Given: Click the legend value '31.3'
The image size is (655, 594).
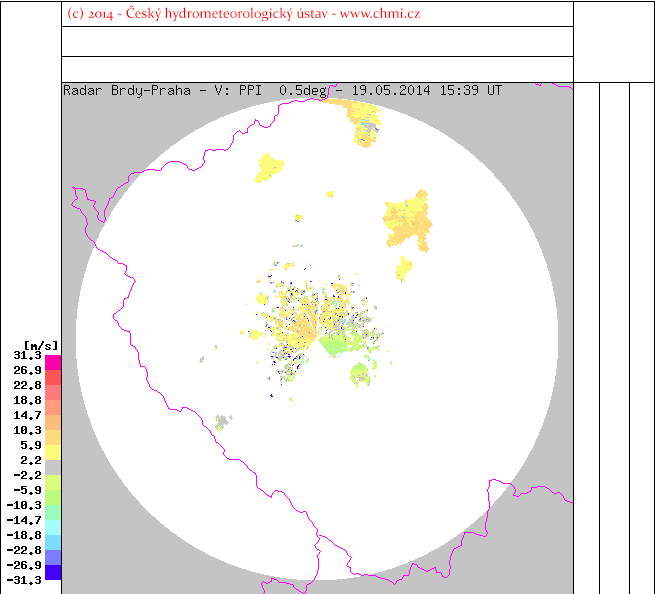Looking at the screenshot, I should pyautogui.click(x=28, y=355).
